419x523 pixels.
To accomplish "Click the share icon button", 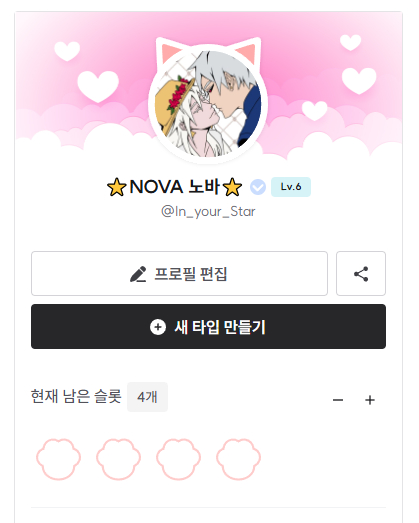I will pos(361,274).
